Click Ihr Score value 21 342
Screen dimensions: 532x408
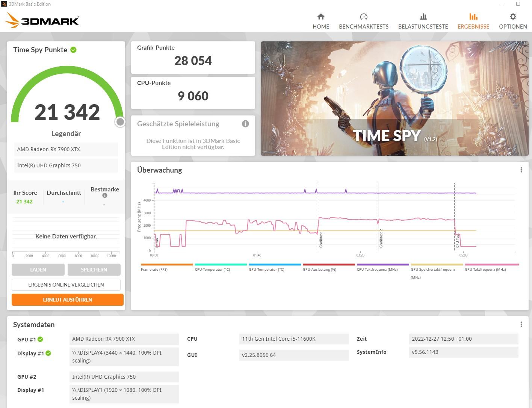pyautogui.click(x=24, y=202)
